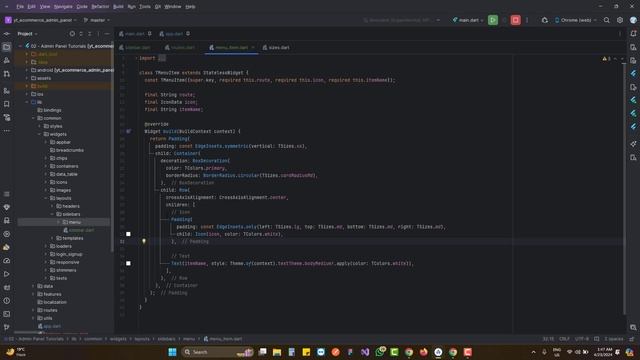Expand the headers folder in tree

pos(52,206)
